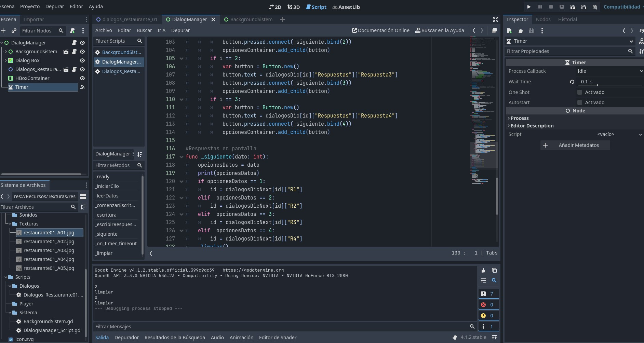Image resolution: width=644 pixels, height=343 pixels.
Task: Switch to 3D workspace
Action: (294, 7)
